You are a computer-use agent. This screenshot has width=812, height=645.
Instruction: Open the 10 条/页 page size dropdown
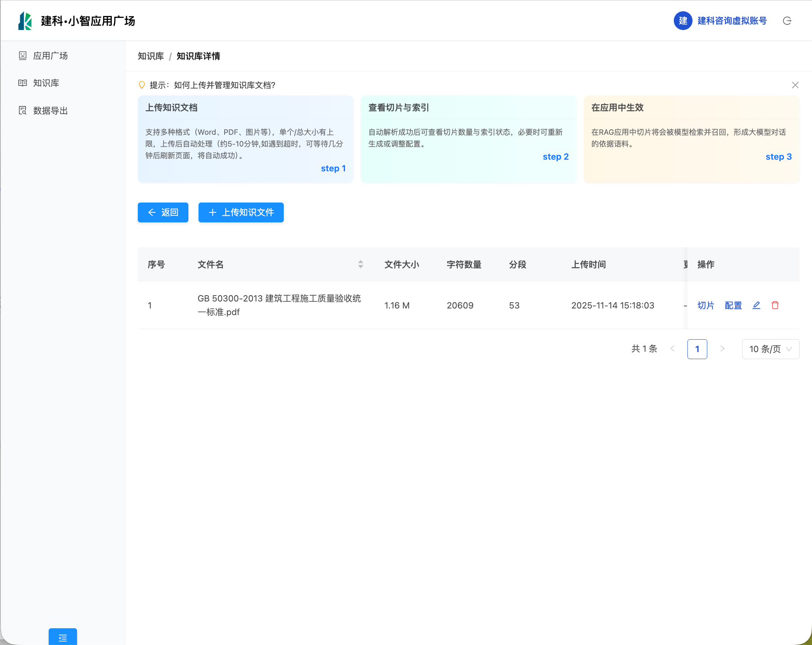(x=770, y=349)
